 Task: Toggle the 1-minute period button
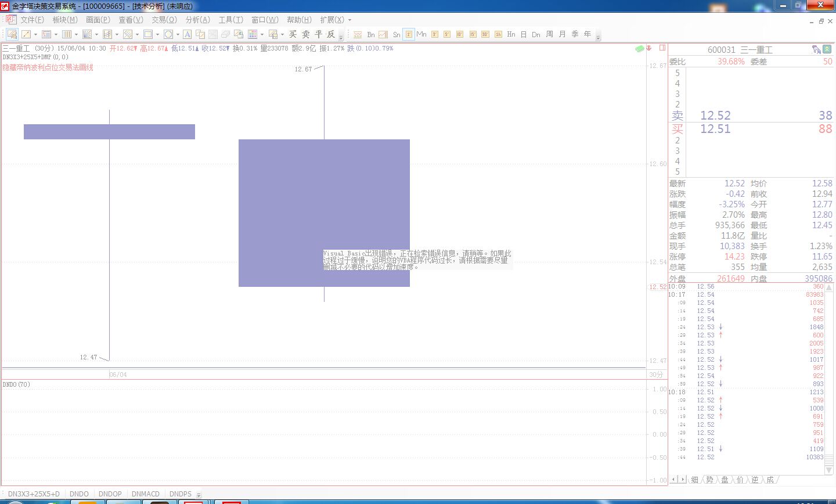409,34
